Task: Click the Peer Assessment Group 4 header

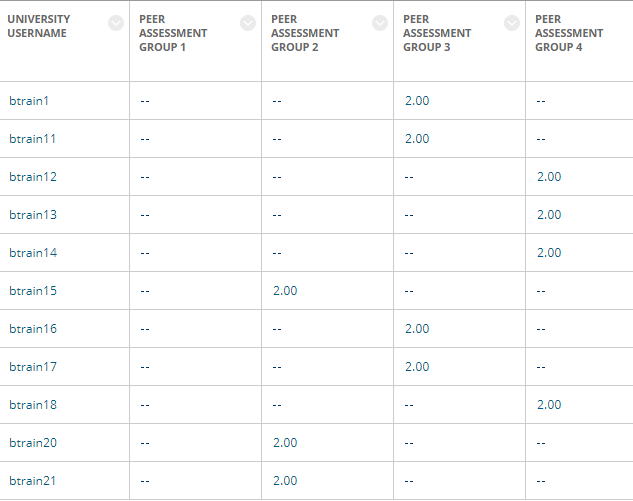Action: click(569, 33)
